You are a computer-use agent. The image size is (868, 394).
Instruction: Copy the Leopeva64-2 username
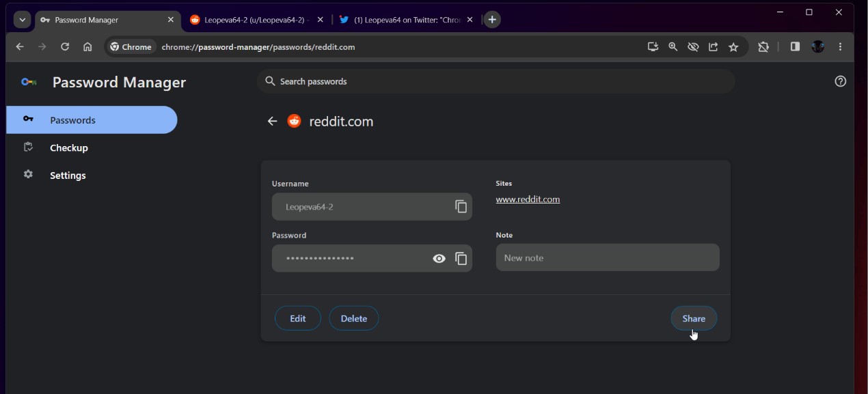pyautogui.click(x=461, y=206)
